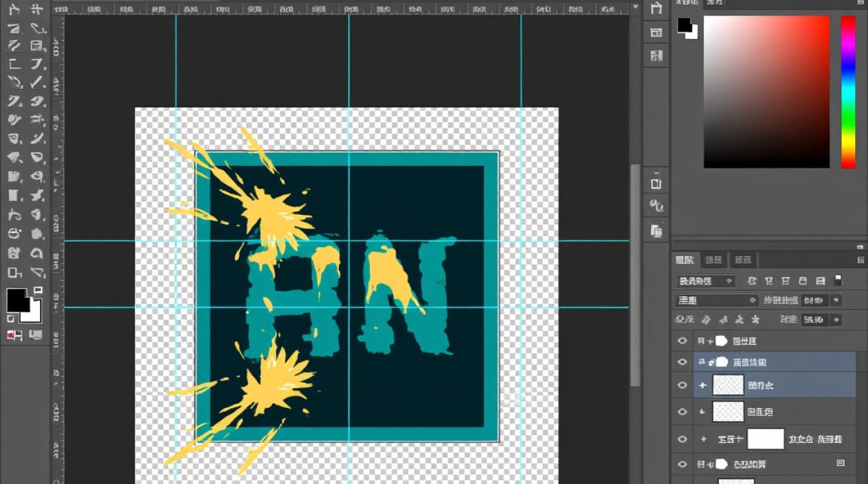Click the third lock icon in the lock row
868x484 pixels.
pyautogui.click(x=739, y=319)
